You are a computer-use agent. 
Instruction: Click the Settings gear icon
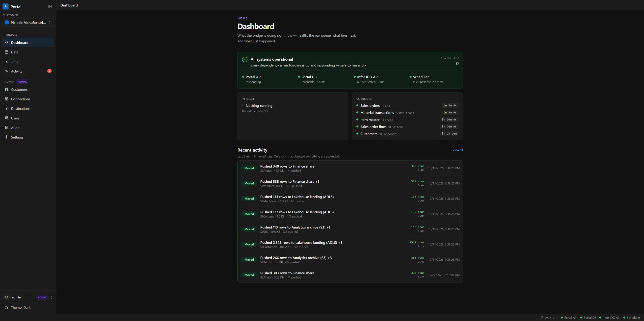pos(7,137)
